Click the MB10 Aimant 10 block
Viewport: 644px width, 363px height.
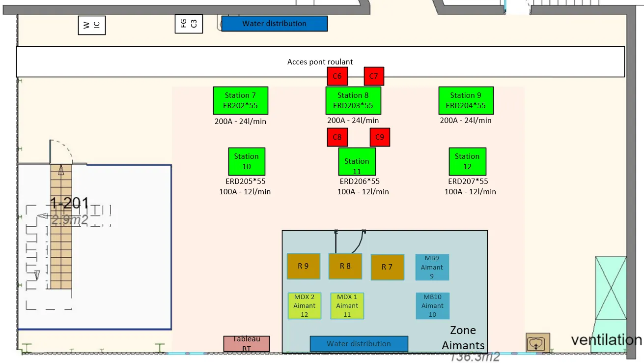[x=432, y=306]
